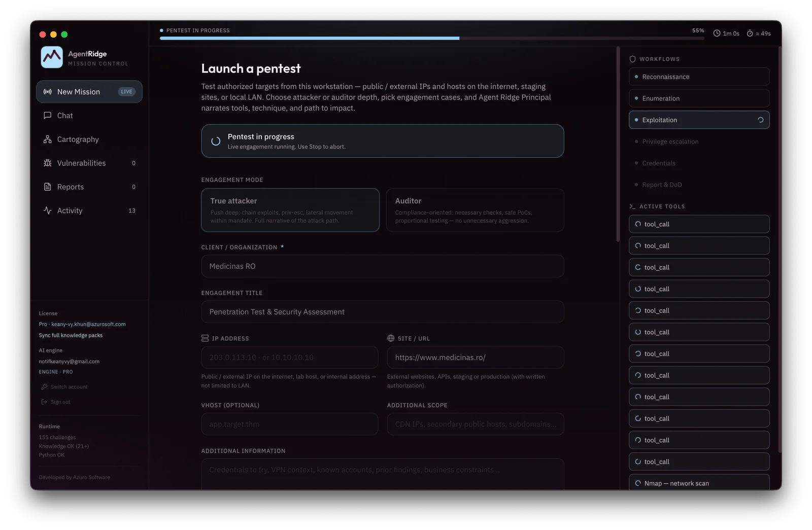Click the globe icon beside Site / URL label

pos(391,338)
